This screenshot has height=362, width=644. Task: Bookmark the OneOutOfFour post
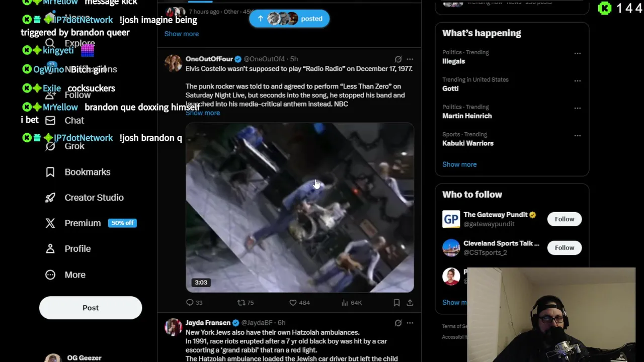pos(396,303)
